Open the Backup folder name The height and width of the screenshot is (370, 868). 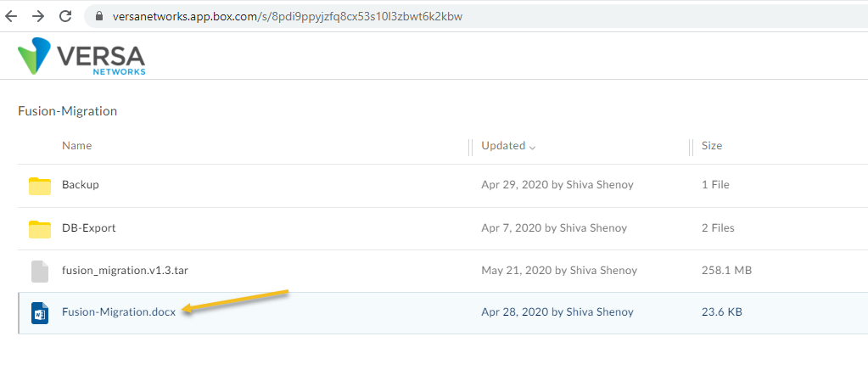pyautogui.click(x=81, y=185)
